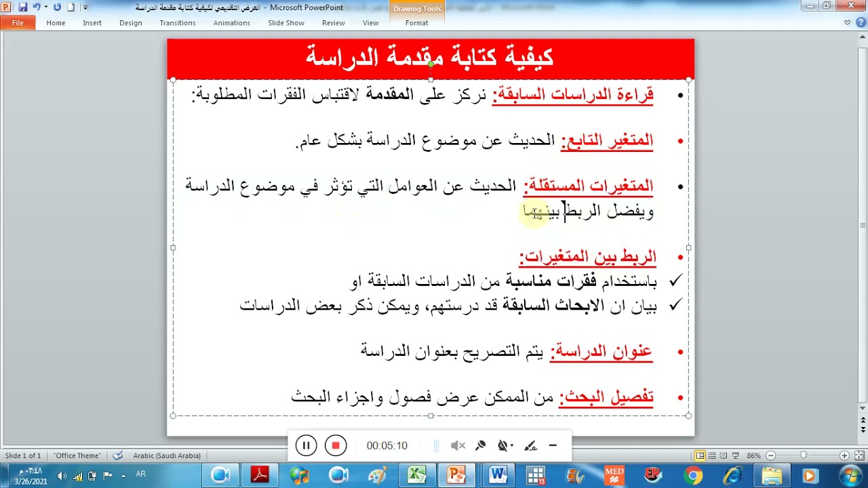Switch to Slide Sorter view
This screenshot has width=868, height=488.
pyautogui.click(x=712, y=455)
